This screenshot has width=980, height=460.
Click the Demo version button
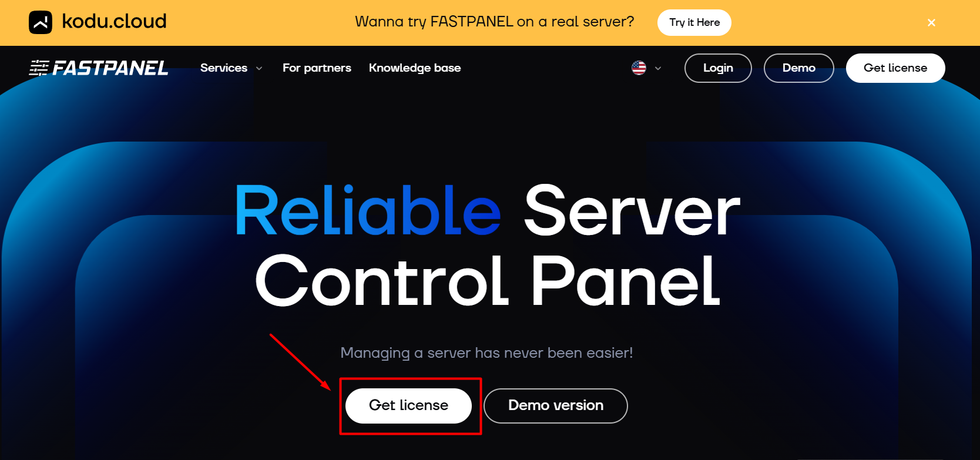click(556, 405)
